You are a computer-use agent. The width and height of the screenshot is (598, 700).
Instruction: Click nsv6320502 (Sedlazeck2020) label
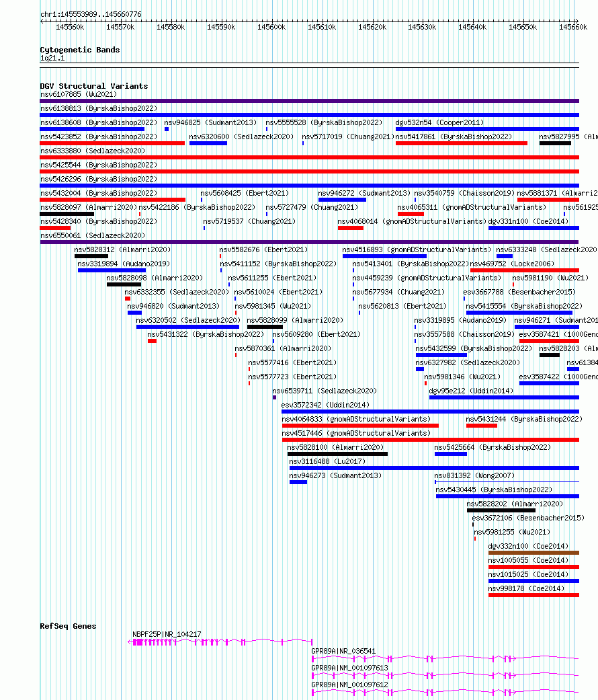point(188,320)
